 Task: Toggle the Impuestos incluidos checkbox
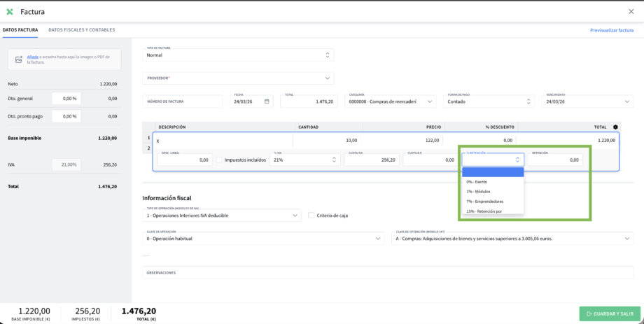[x=219, y=160]
